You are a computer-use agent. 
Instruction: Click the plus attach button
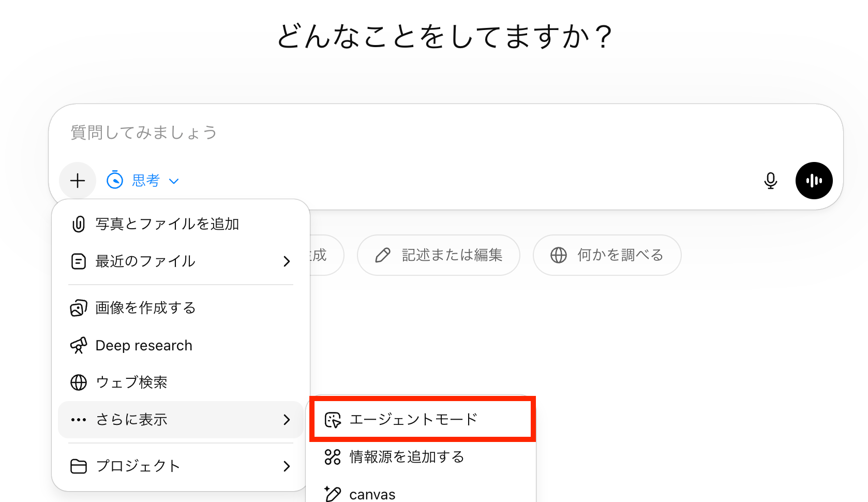point(78,181)
